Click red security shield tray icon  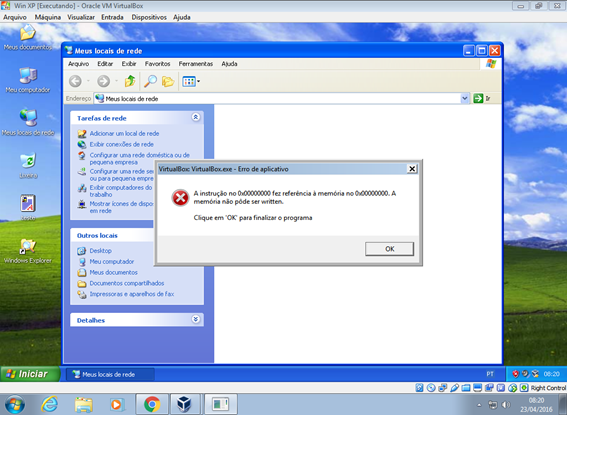pos(515,374)
